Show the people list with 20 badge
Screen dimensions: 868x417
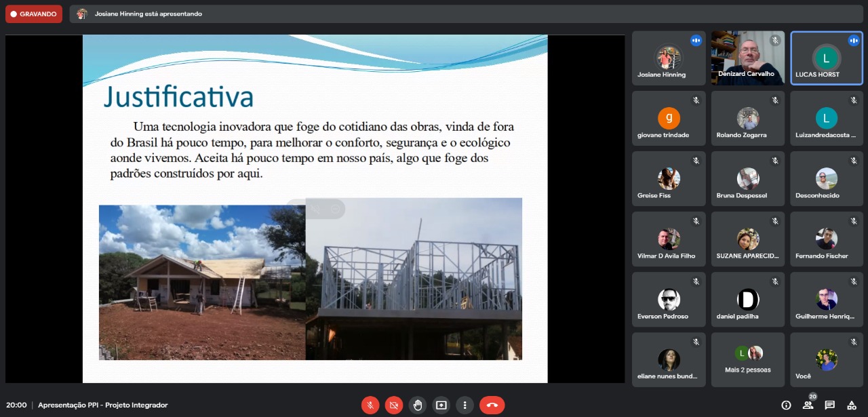808,405
